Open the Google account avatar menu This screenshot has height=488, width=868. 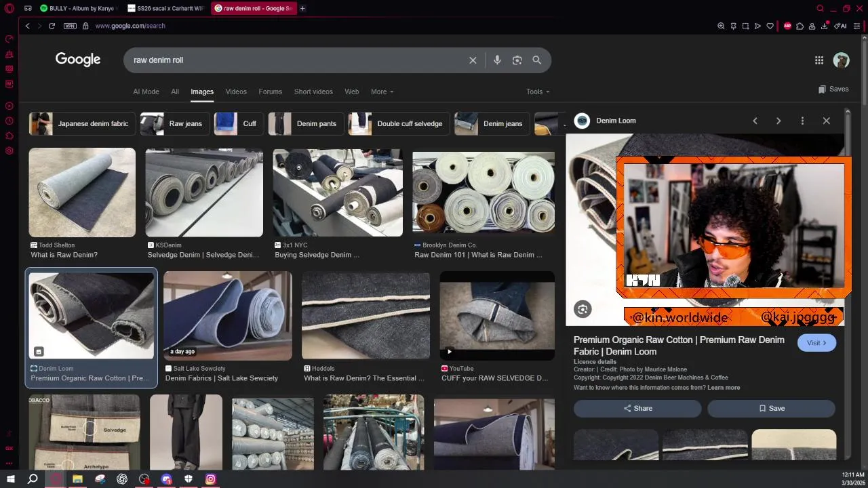tap(841, 60)
